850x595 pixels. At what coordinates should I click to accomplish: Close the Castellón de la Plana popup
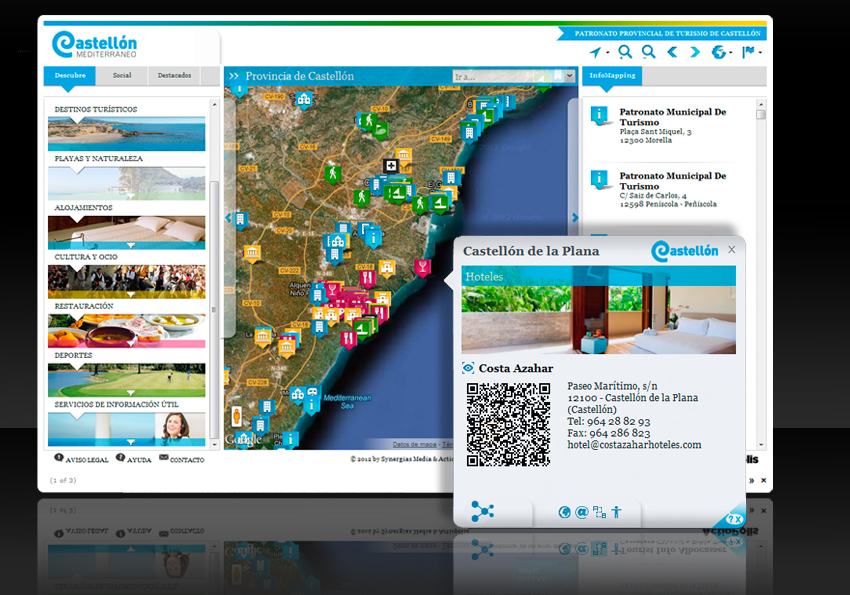pyautogui.click(x=732, y=249)
